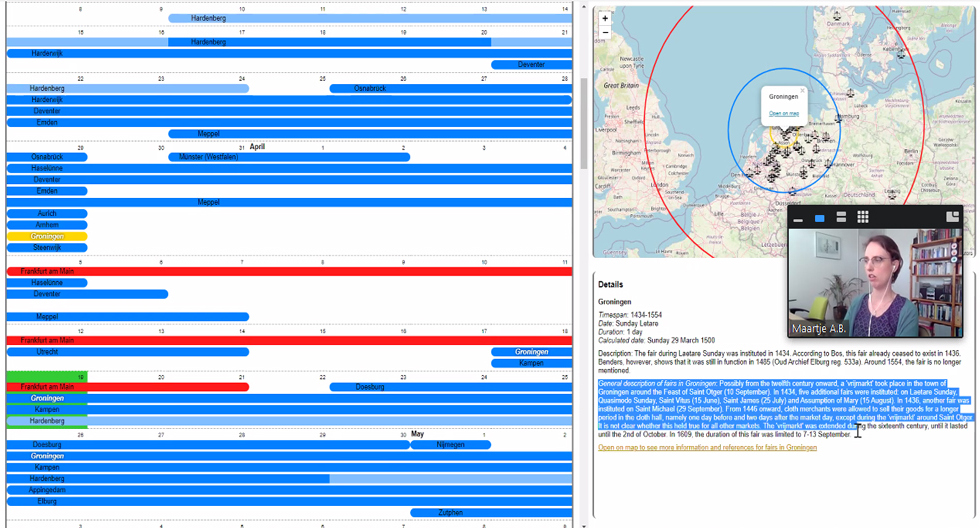Select Hardenberg bar in week 8–14
980x528 pixels.
pos(370,18)
